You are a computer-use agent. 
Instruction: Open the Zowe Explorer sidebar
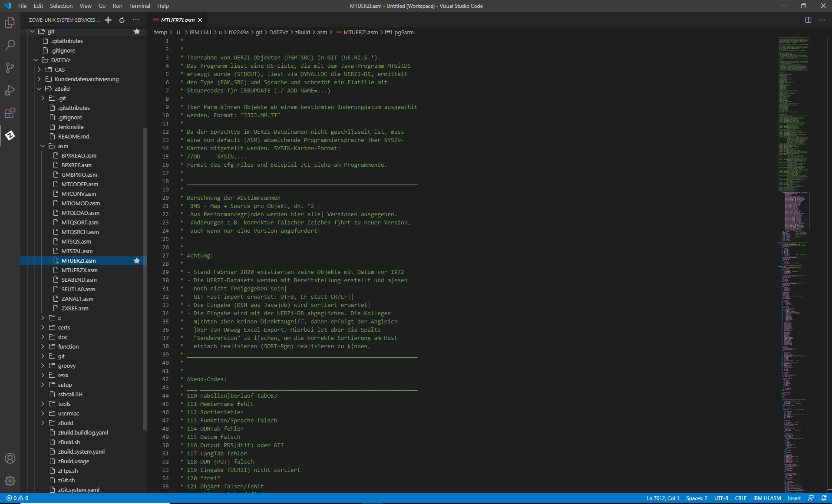coord(10,135)
